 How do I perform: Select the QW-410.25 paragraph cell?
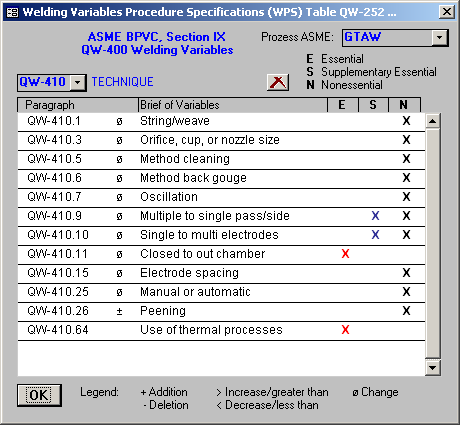tap(58, 292)
